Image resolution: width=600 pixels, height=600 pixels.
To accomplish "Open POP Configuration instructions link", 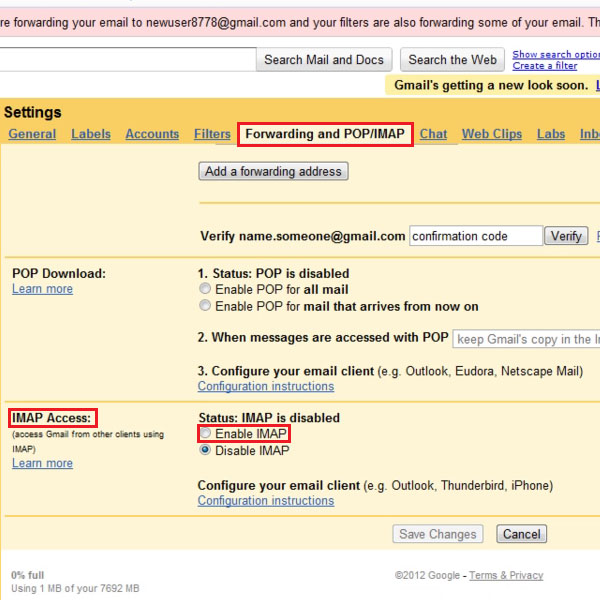I will coord(266,386).
